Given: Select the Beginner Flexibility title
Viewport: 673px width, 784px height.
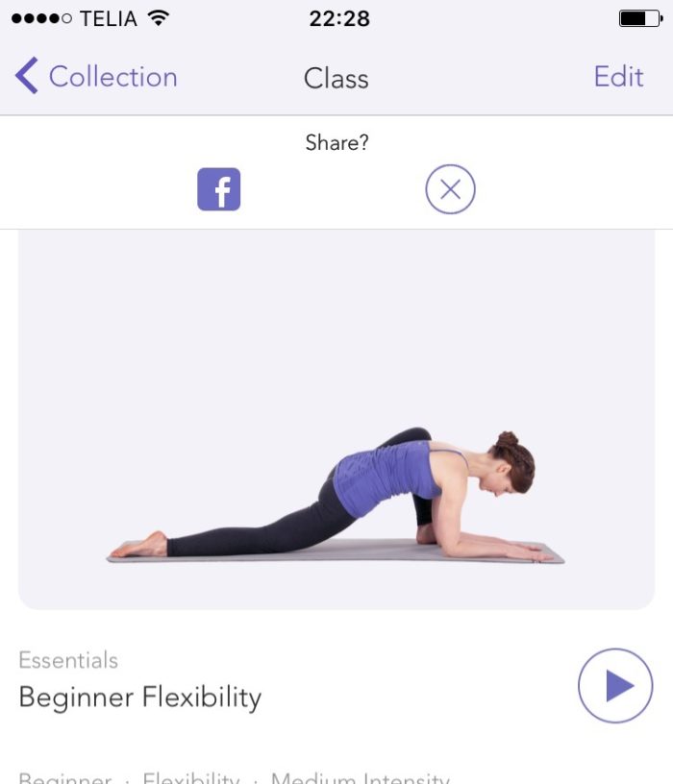Looking at the screenshot, I should click(x=140, y=697).
